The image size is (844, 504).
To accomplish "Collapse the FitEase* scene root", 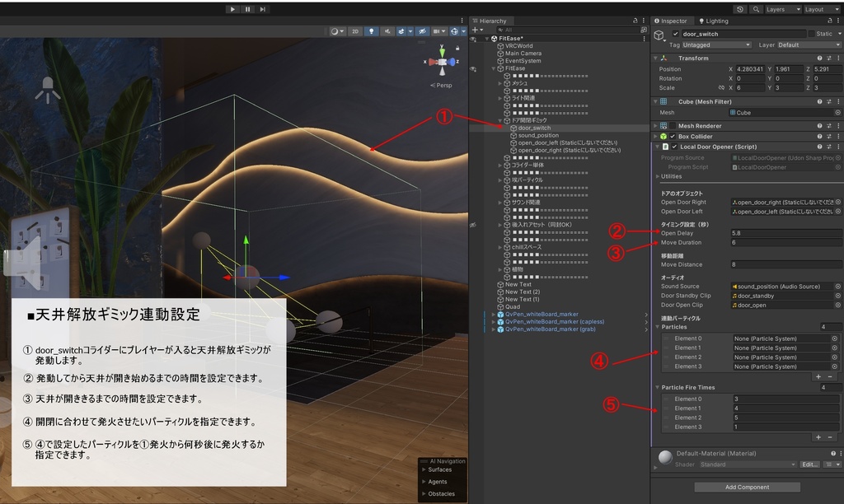I will tap(487, 39).
